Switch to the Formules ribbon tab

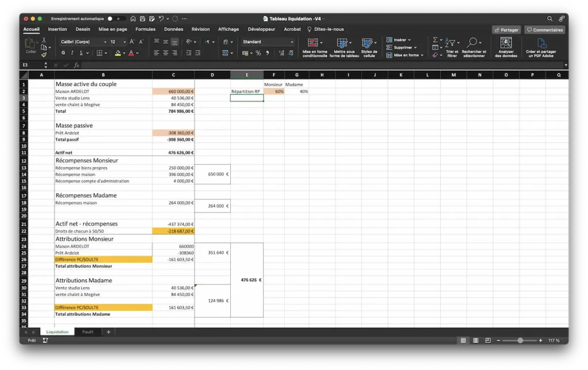145,29
